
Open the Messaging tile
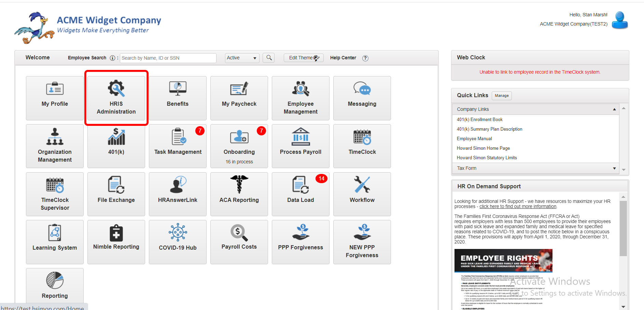(362, 98)
